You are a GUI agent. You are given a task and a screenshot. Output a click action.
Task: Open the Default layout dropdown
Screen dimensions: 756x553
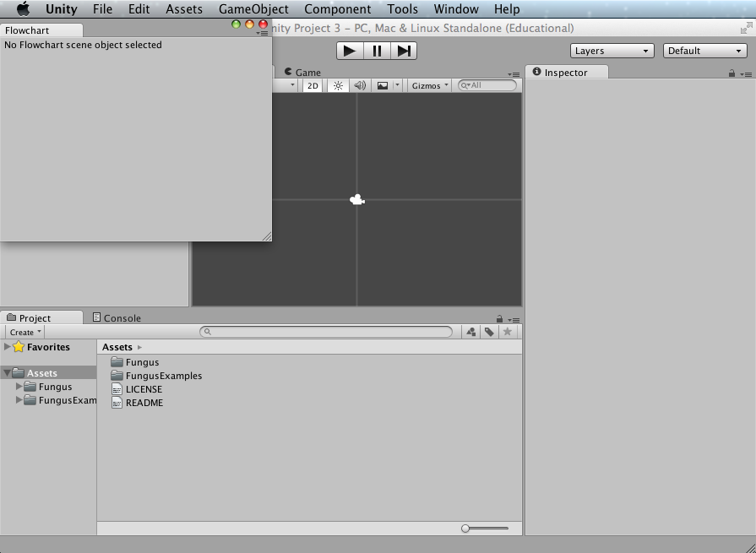704,51
